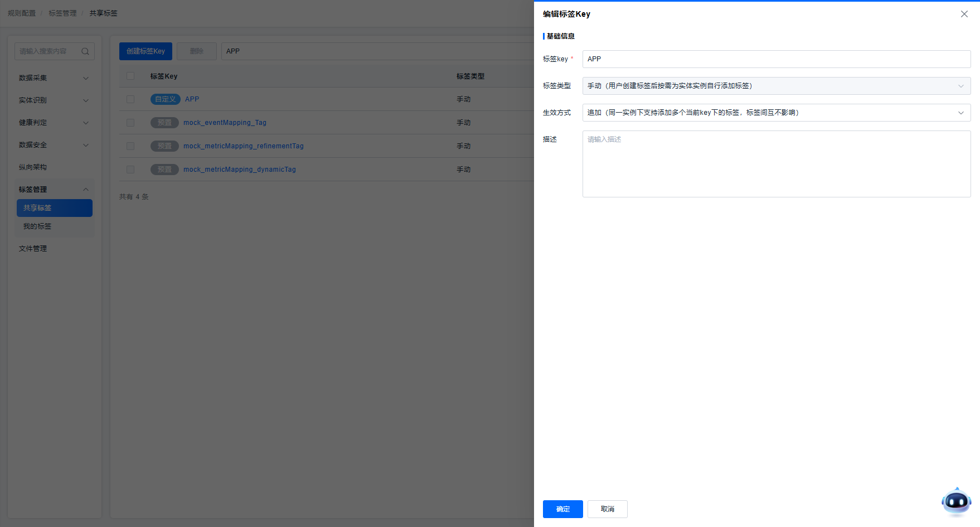Select the mock_eventMapping_Tag row checkbox

(x=130, y=123)
